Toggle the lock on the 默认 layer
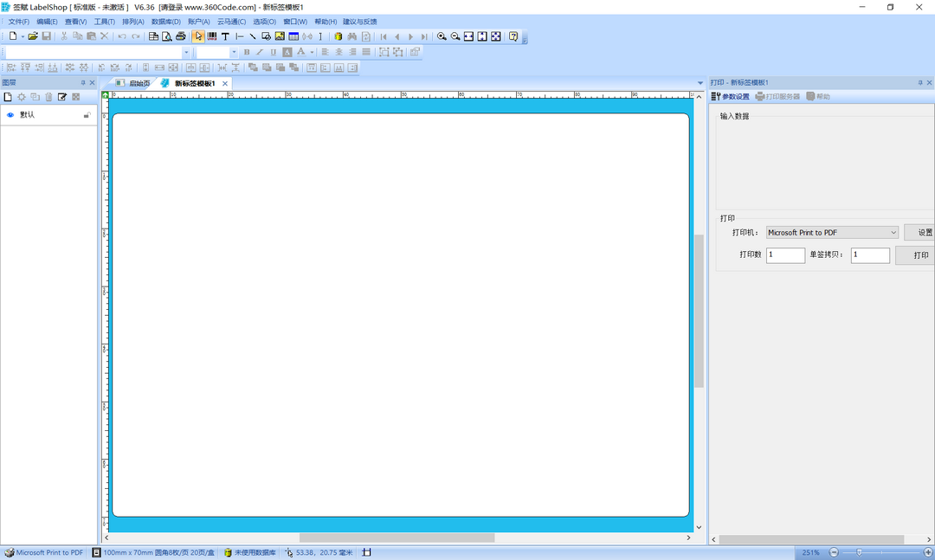Screen dimensions: 935x560 (87, 114)
